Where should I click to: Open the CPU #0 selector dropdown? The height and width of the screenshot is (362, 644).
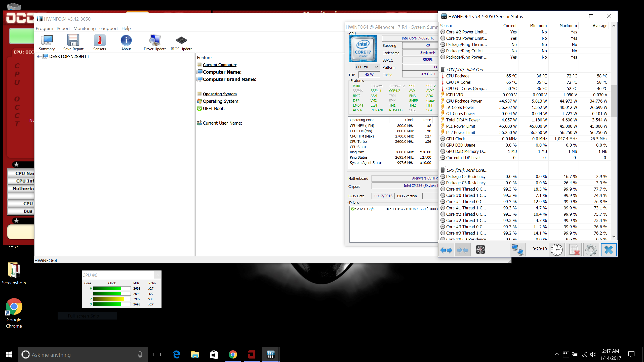coord(367,67)
